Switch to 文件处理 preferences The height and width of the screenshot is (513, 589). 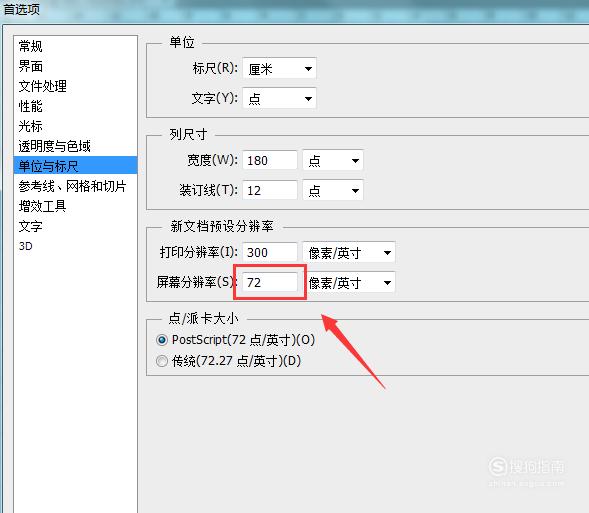pyautogui.click(x=42, y=86)
